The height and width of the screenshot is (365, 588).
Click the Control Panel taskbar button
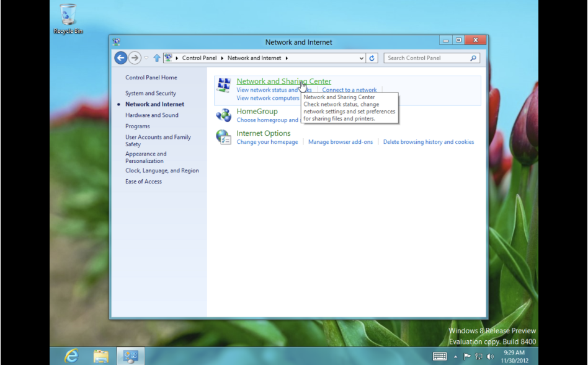click(130, 356)
